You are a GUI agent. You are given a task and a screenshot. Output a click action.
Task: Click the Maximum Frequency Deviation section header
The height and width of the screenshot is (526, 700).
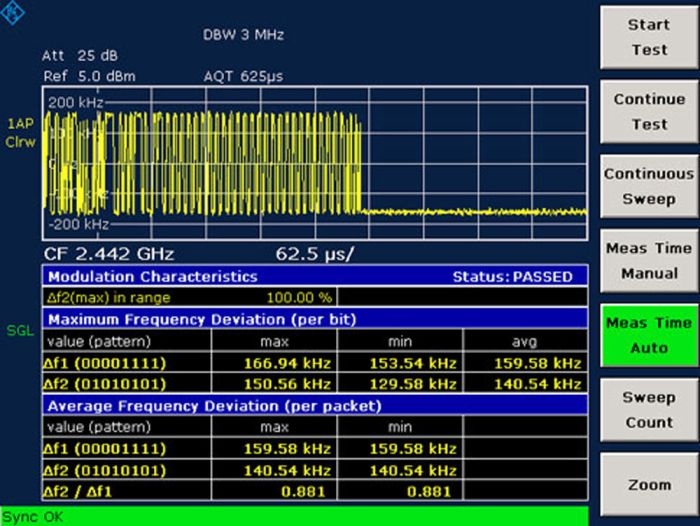[202, 320]
